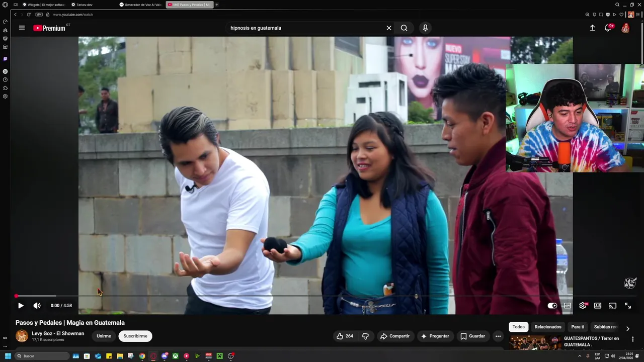The image size is (644, 362).
Task: Switch to 'Generador de Voz AI' tab
Action: pyautogui.click(x=140, y=5)
